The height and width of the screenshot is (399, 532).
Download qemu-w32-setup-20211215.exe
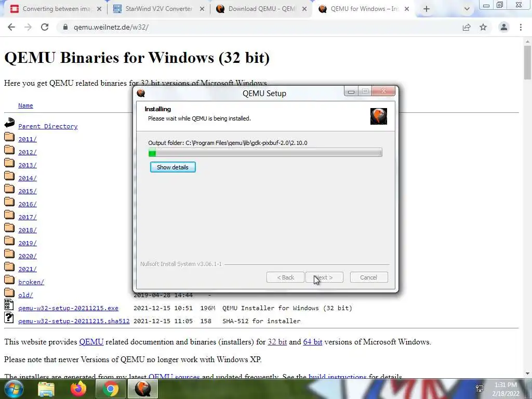click(68, 308)
